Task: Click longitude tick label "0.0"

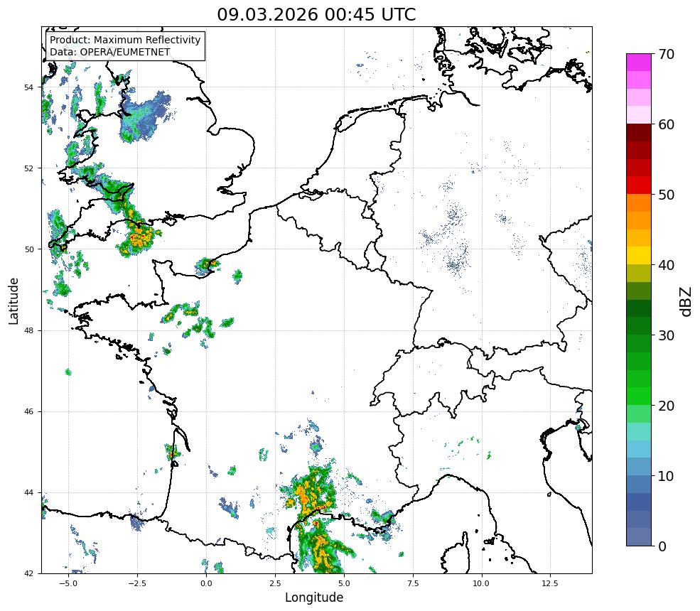Action: click(x=206, y=583)
